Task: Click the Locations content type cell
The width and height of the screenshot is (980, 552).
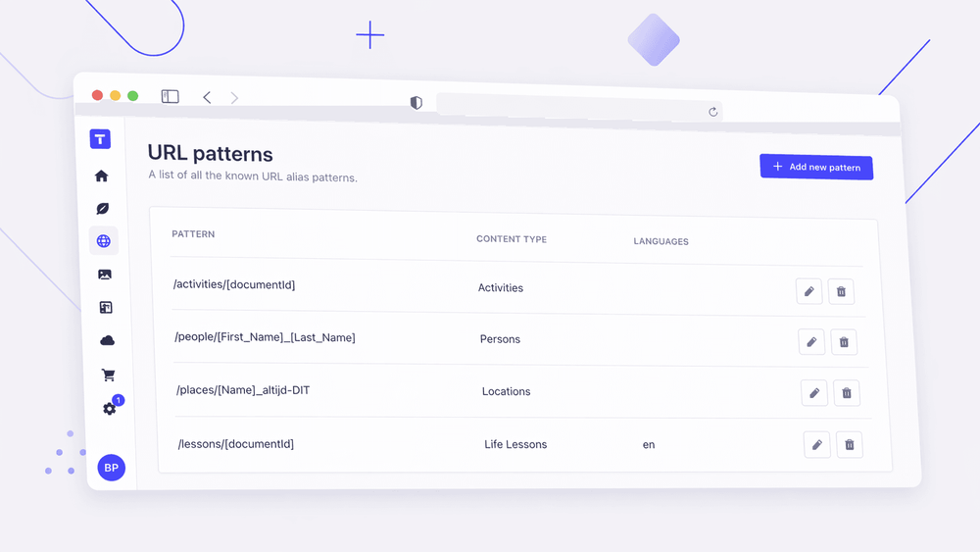Action: (x=507, y=391)
